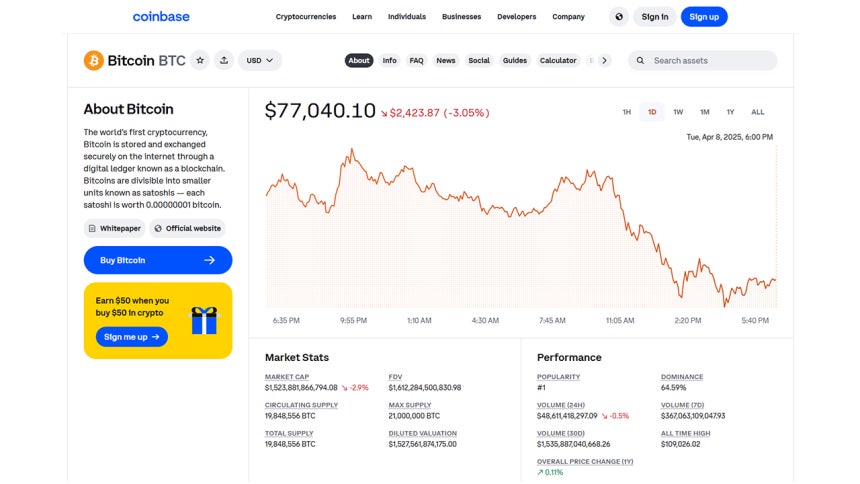Viewport: 860px width, 484px height.
Task: Click the star watchlist icon beside Bitcoin
Action: point(200,60)
